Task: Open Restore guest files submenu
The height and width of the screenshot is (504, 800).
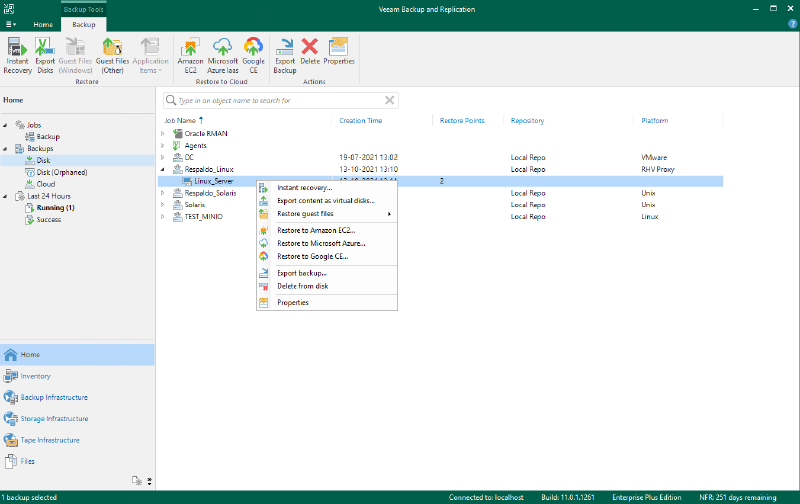Action: point(327,214)
